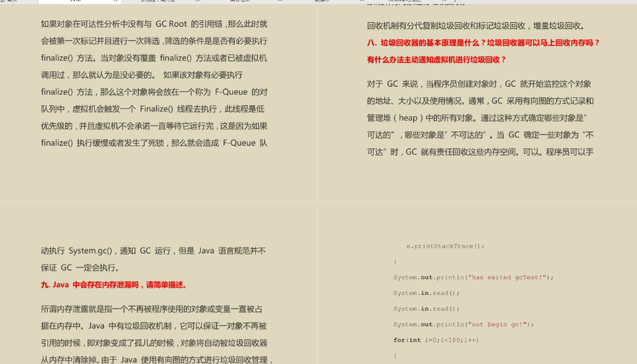Click the line '的地址、大小以及使用情况。通常，GC 采用有向图'
The height and width of the screenshot is (364, 637).
[480, 101]
